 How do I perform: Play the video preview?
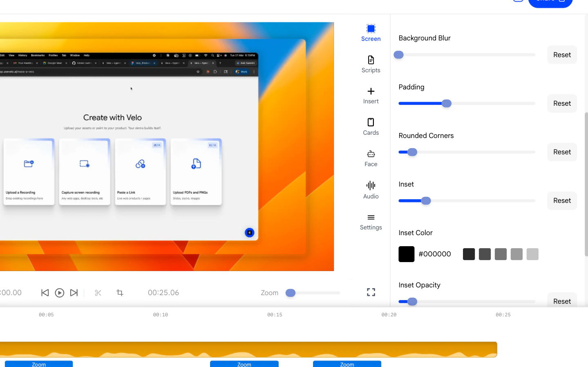point(59,293)
